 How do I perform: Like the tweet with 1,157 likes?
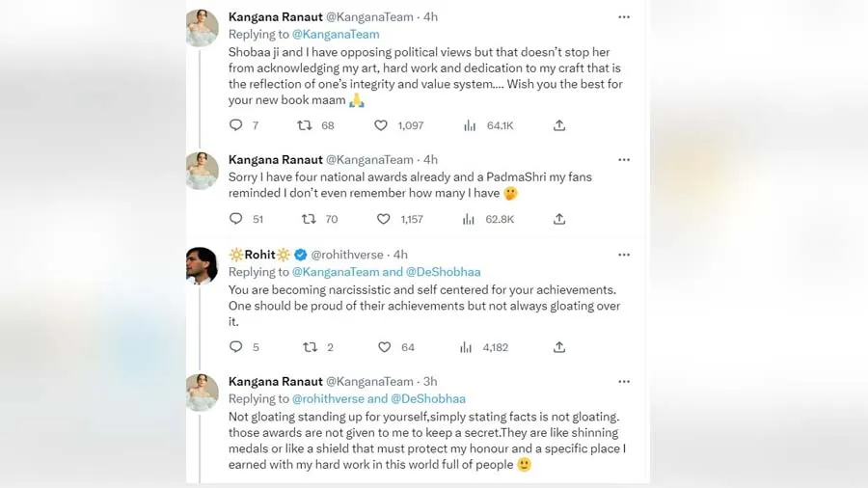(x=383, y=219)
